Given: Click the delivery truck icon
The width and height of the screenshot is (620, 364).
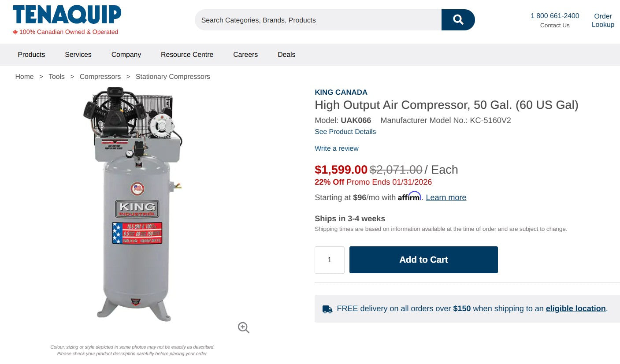Looking at the screenshot, I should [x=327, y=308].
